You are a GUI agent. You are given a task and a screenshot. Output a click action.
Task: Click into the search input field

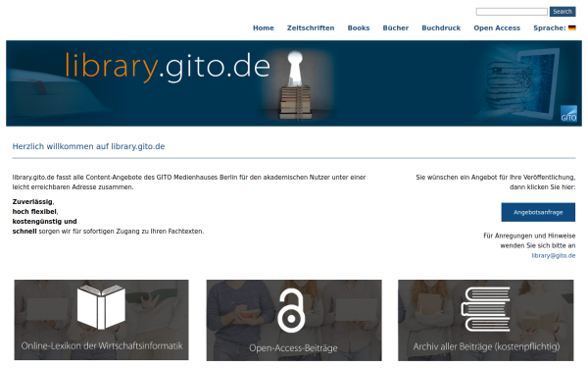click(x=512, y=12)
